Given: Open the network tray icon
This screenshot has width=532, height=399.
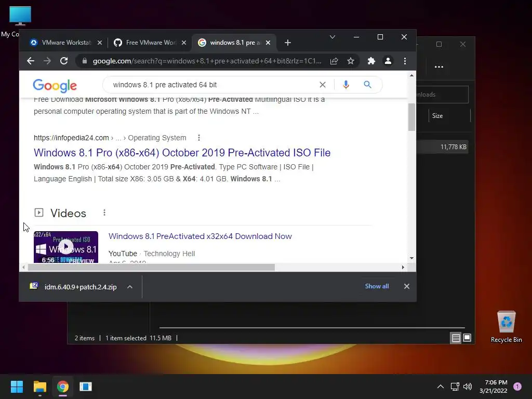Looking at the screenshot, I should coord(455,387).
